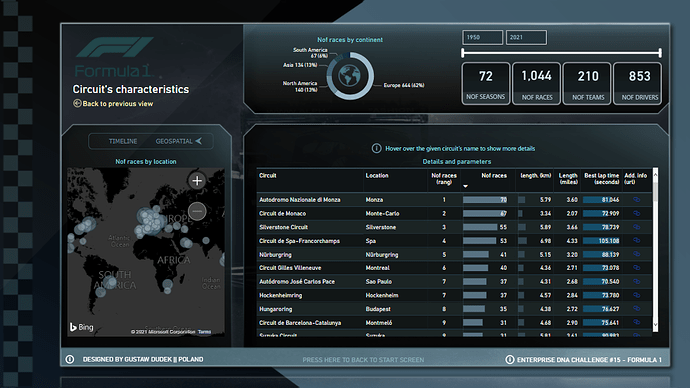Image resolution: width=690 pixels, height=388 pixels.
Task: Select 'Nürburgring' in Circuit column
Action: point(275,254)
